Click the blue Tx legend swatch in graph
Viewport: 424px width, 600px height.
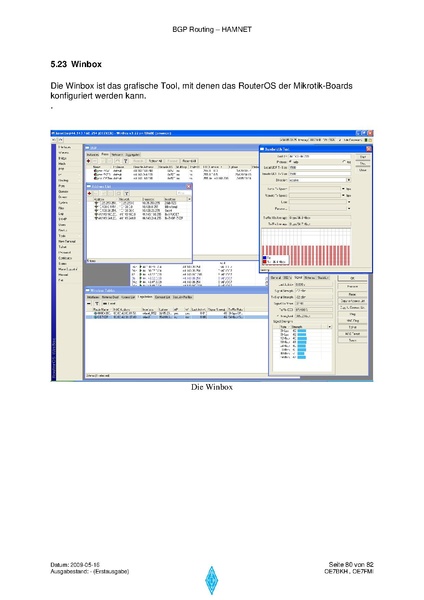coord(264,258)
